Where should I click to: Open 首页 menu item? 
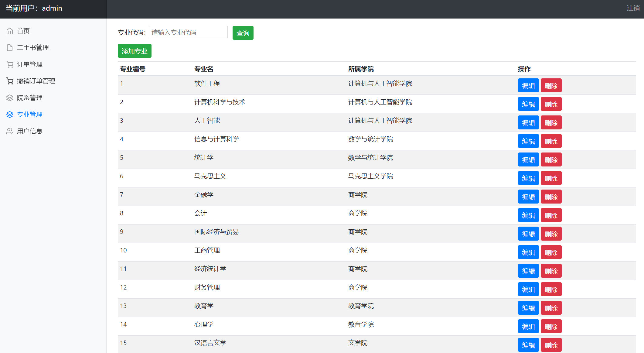tap(23, 31)
